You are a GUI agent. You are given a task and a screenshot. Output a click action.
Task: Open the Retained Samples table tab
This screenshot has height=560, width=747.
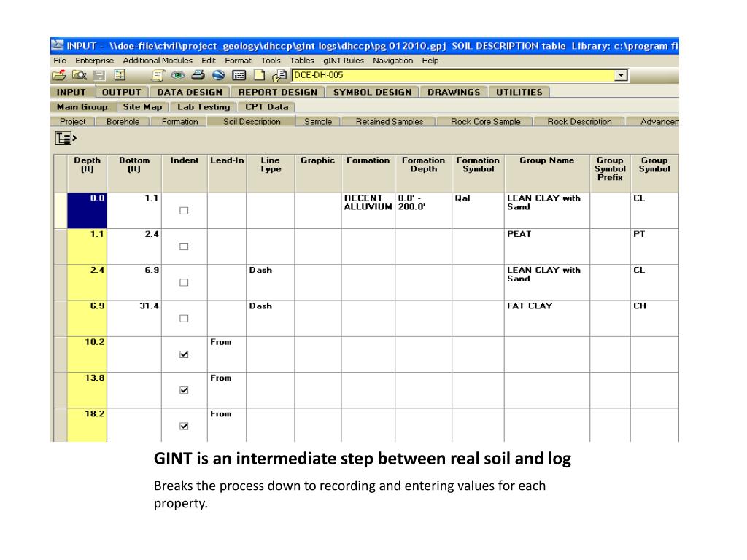coord(390,122)
